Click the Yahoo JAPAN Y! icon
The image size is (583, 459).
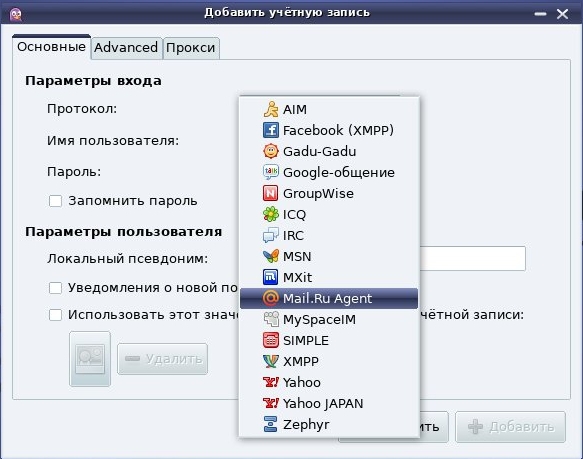(x=271, y=403)
